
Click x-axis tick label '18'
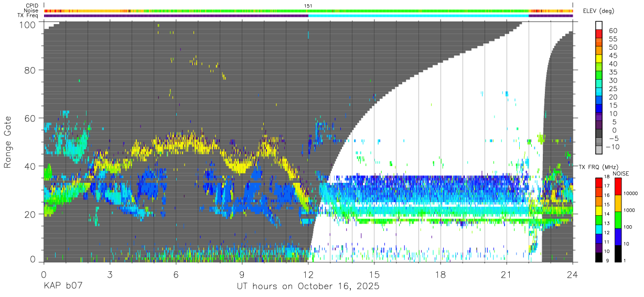441,274
